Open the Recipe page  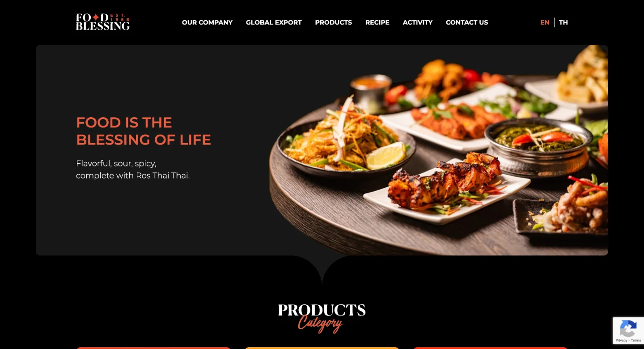(377, 22)
